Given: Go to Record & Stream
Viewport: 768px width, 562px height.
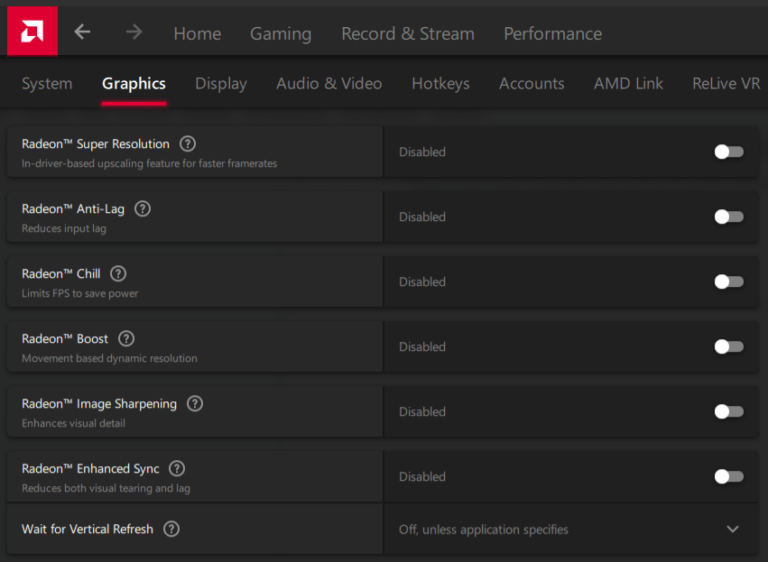Looking at the screenshot, I should [408, 34].
